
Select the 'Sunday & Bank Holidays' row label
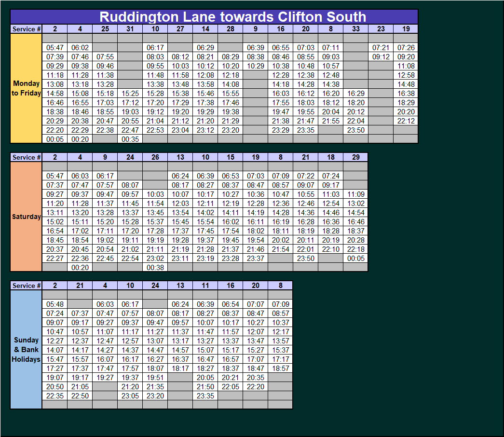(26, 350)
